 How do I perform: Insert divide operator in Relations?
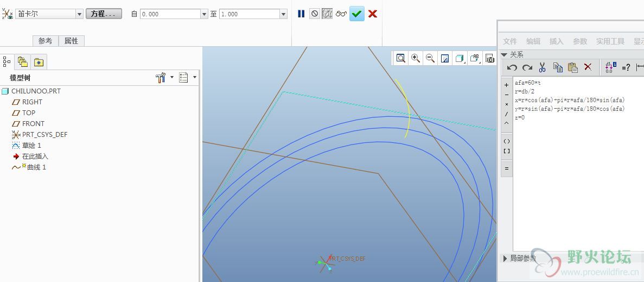tap(507, 114)
